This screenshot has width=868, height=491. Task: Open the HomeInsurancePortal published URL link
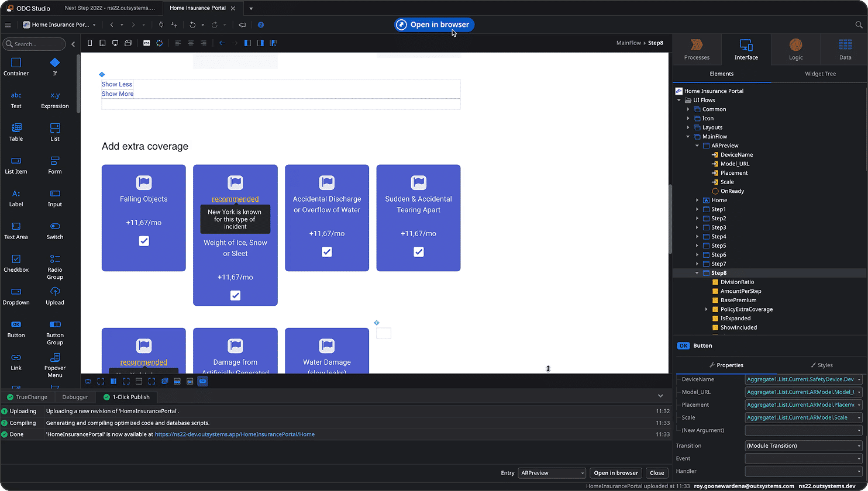pos(235,434)
